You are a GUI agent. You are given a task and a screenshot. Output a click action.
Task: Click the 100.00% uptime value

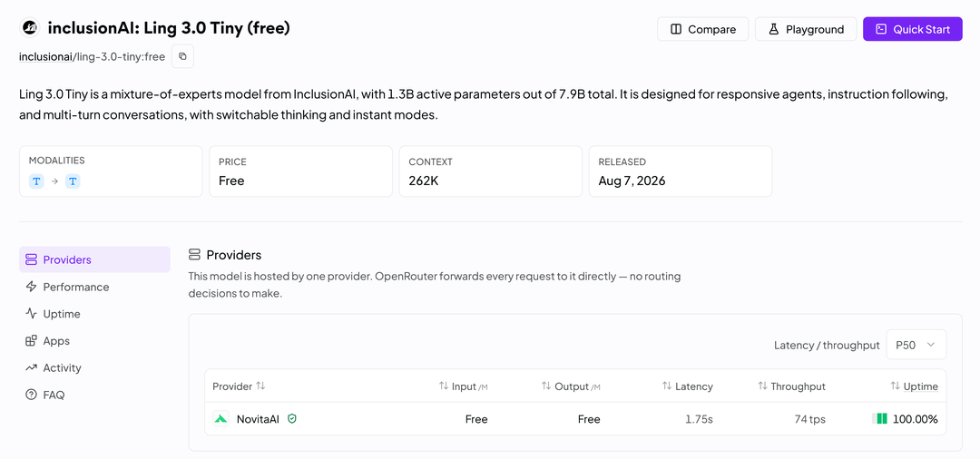[x=916, y=419]
